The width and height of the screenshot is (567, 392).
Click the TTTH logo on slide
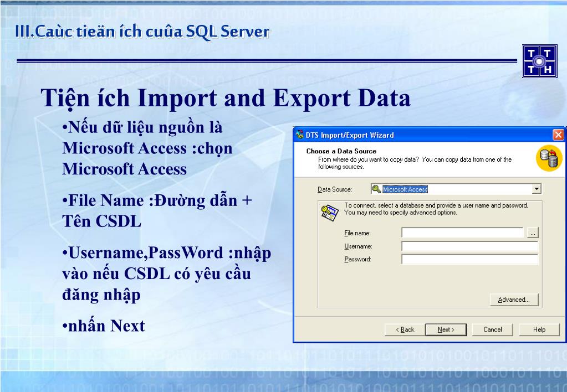coord(539,61)
